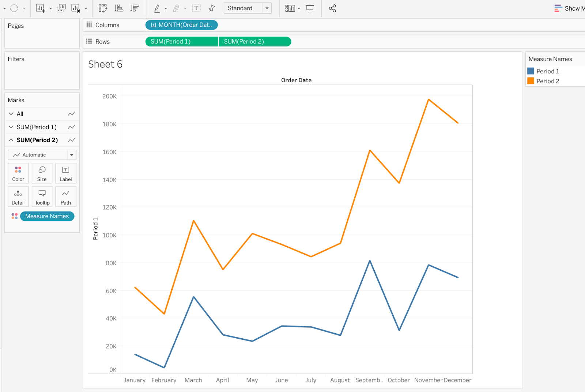This screenshot has width=585, height=392.
Task: Click the Color button on Marks card
Action: pos(18,173)
